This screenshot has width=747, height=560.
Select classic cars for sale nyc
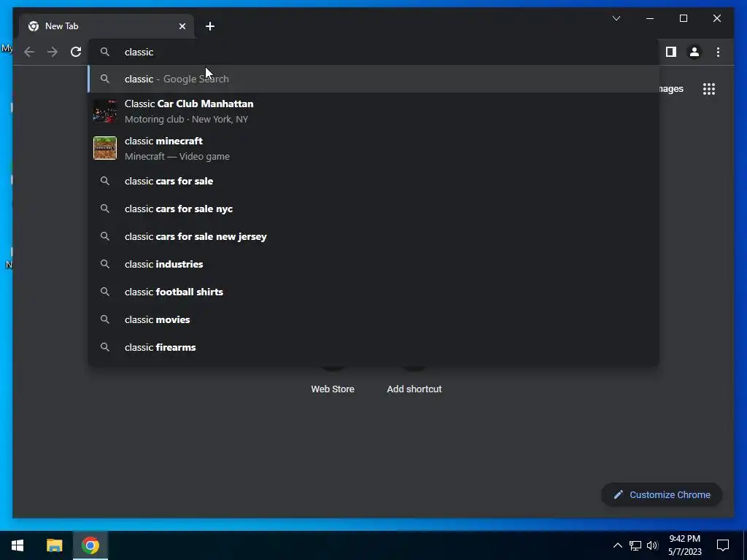(373, 209)
